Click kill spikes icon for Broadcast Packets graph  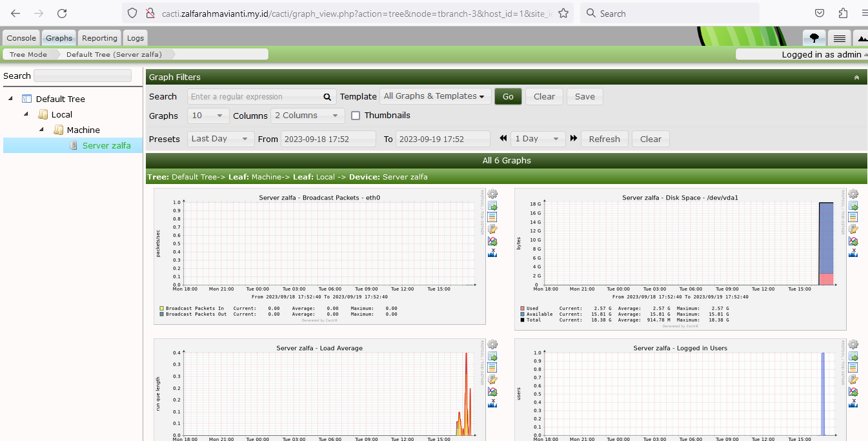492,252
